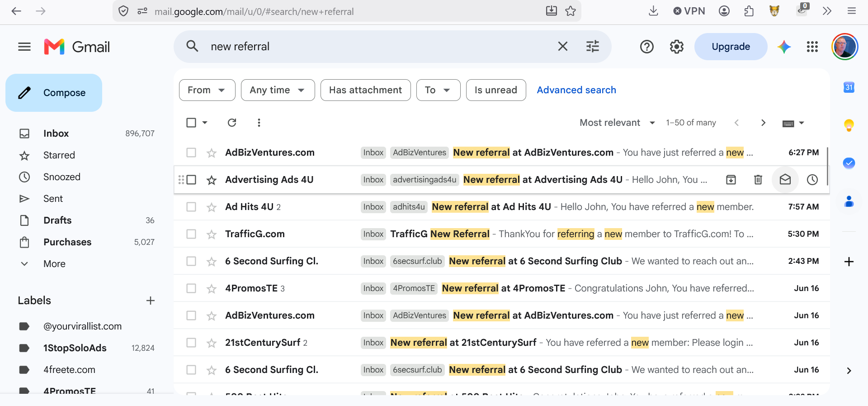Star the AdBizVentures.com 6:27 PM email
This screenshot has width=868, height=406.
click(x=212, y=153)
